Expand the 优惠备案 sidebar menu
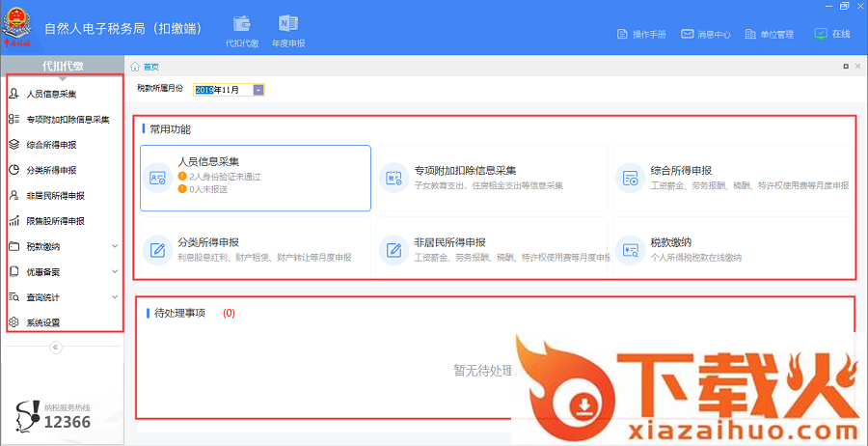This screenshot has width=868, height=446. pyautogui.click(x=64, y=271)
